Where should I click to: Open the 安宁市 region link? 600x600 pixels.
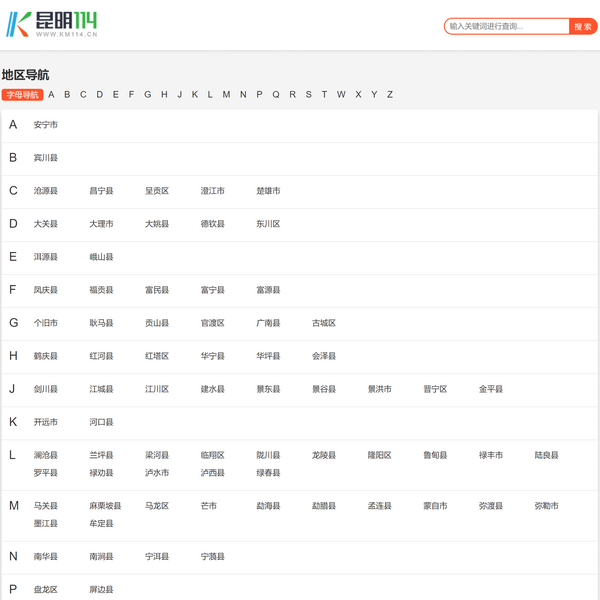click(46, 125)
